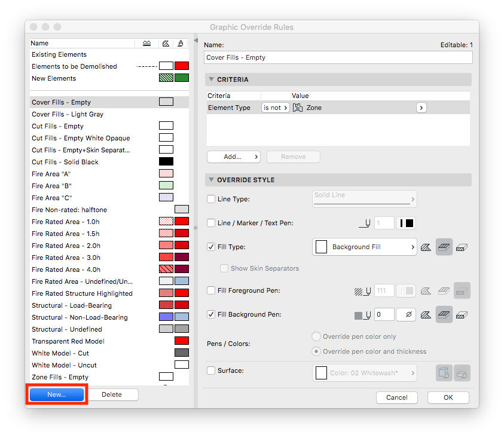Click the Element Type criteria row

338,108
